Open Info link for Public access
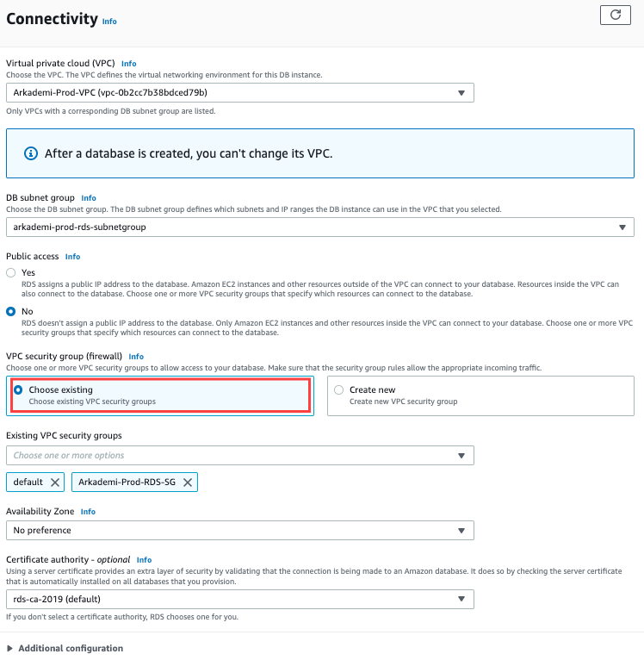 point(72,257)
